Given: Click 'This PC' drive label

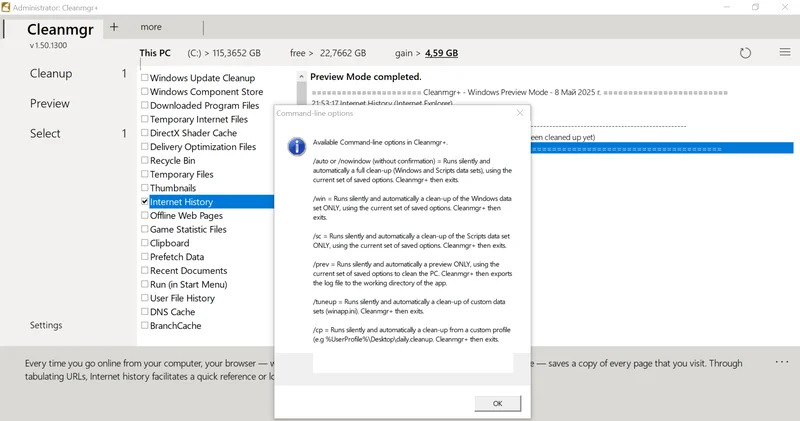Looking at the screenshot, I should point(155,53).
